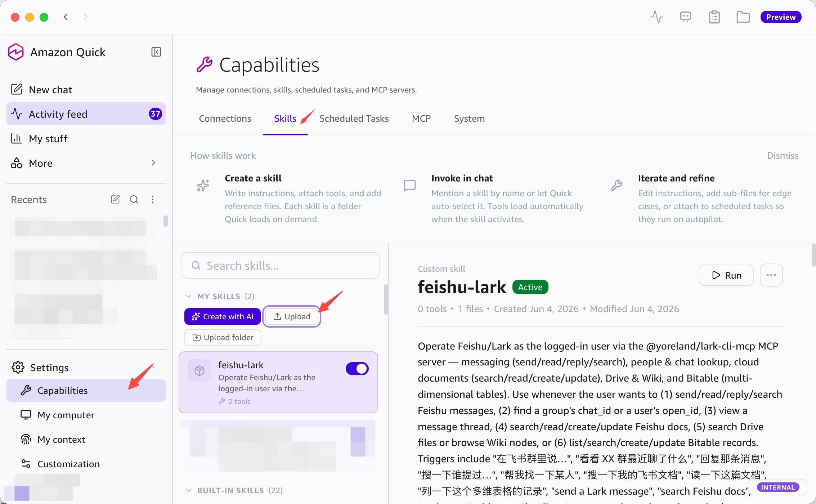Run the feishu-lark skill
The height and width of the screenshot is (504, 816).
pyautogui.click(x=726, y=275)
